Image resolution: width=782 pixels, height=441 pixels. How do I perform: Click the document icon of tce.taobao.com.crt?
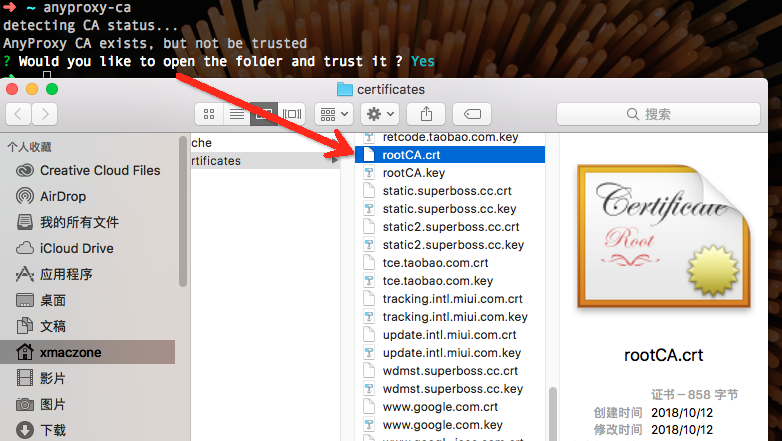pos(369,262)
